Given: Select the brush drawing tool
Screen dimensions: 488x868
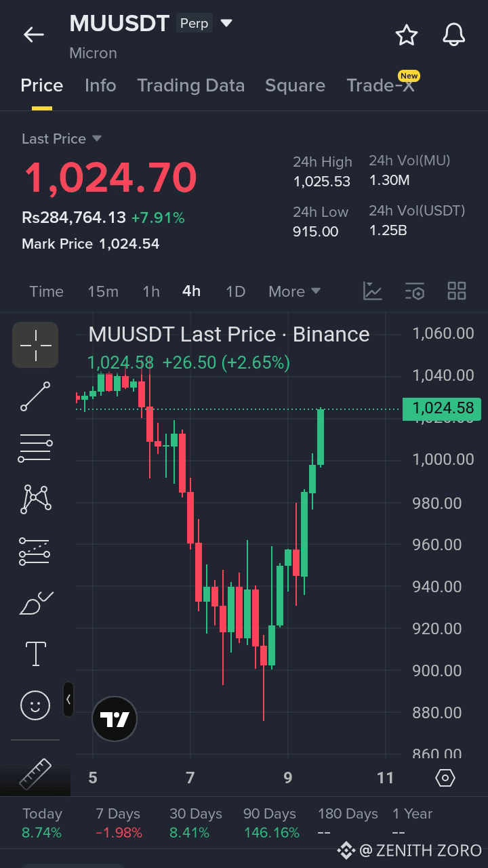Looking at the screenshot, I should (35, 602).
